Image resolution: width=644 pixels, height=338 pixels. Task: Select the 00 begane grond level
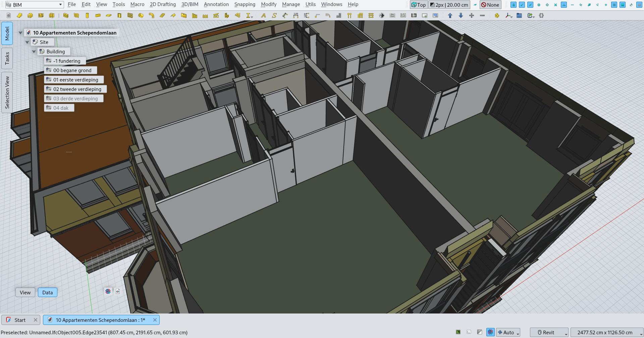[71, 70]
